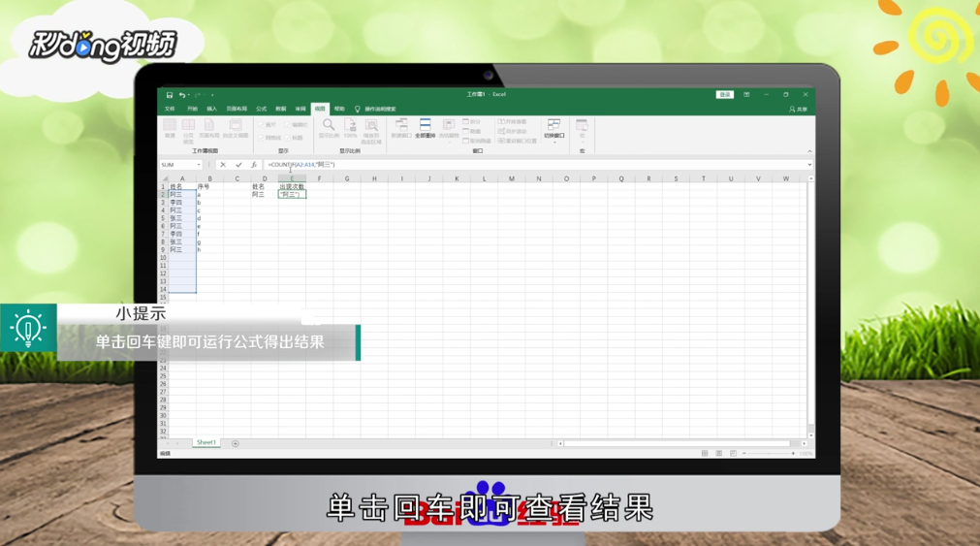Click the fx insert function icon
Screen dimensions: 980x546
point(254,165)
